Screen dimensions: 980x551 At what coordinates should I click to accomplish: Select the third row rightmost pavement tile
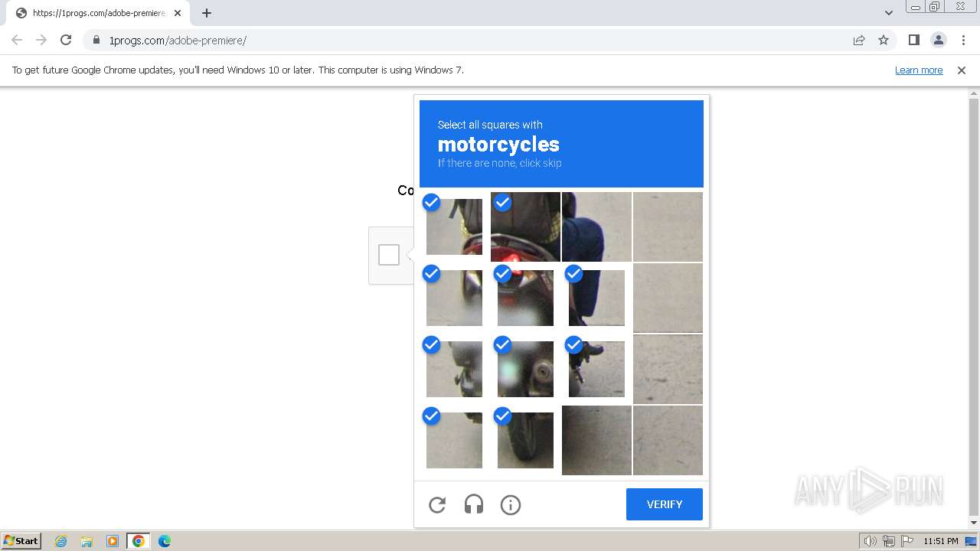(668, 369)
